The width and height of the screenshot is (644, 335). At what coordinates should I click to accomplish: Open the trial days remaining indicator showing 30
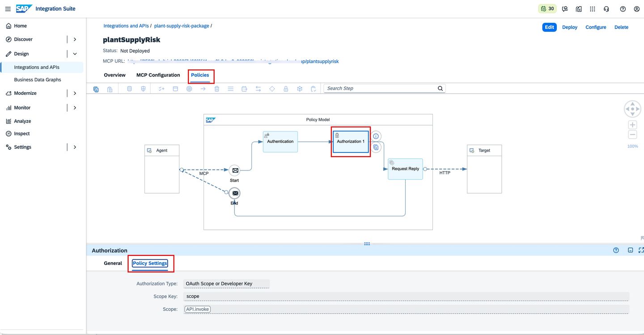tap(547, 8)
